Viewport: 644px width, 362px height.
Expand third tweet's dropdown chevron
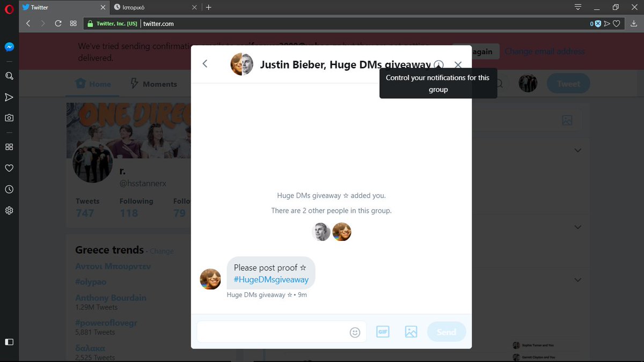click(578, 280)
